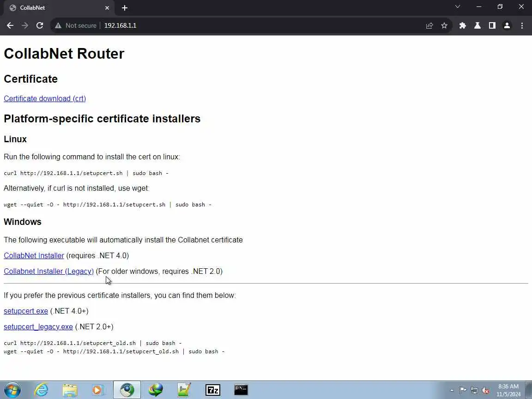Image resolution: width=532 pixels, height=399 pixels.
Task: Open Chrome's three-dot menu
Action: 522,25
